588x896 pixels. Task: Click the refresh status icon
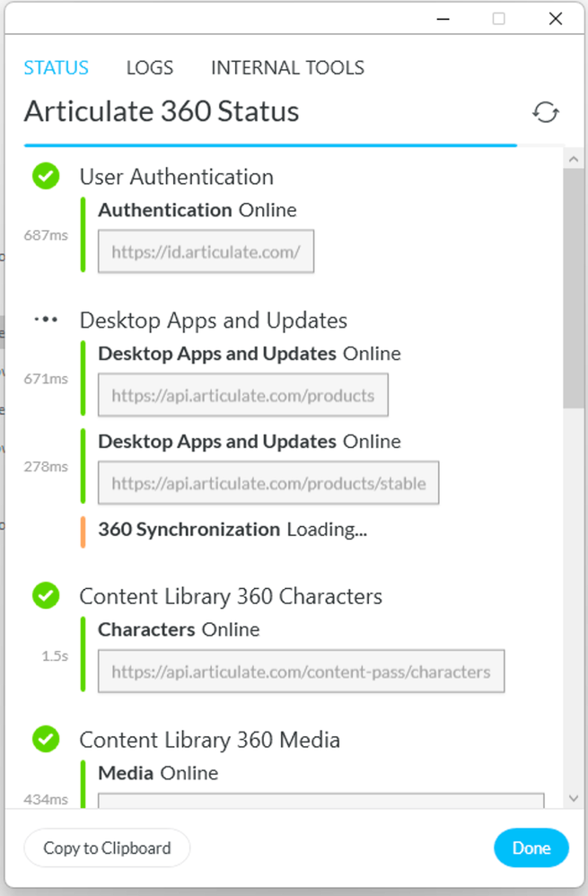pyautogui.click(x=546, y=112)
